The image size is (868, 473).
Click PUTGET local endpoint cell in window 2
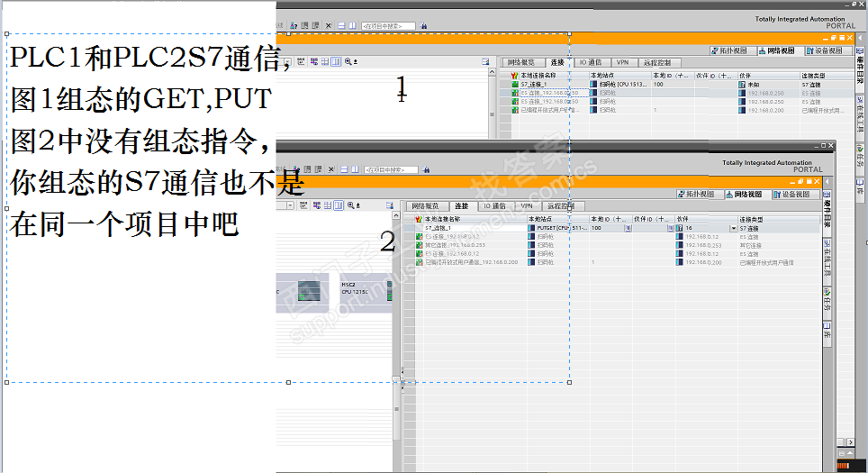click(558, 228)
